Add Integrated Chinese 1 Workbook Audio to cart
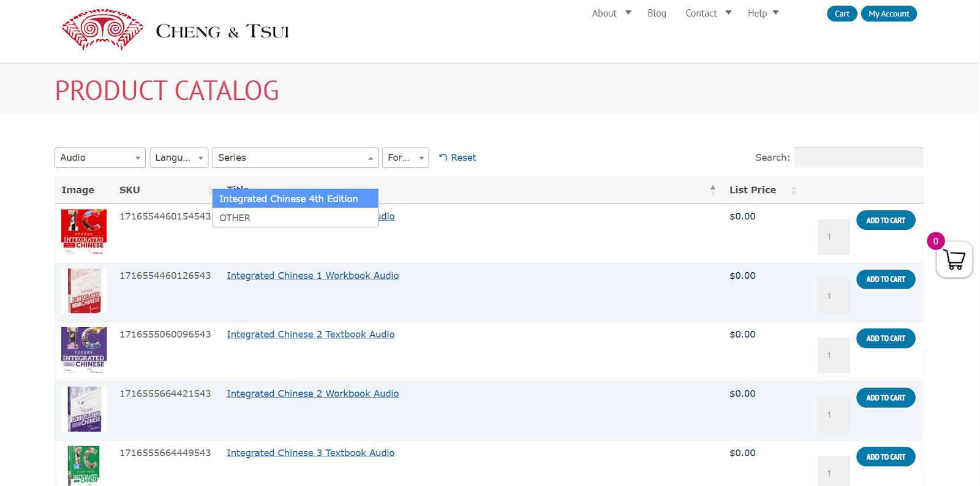Screen dimensions: 980x486 point(886,279)
